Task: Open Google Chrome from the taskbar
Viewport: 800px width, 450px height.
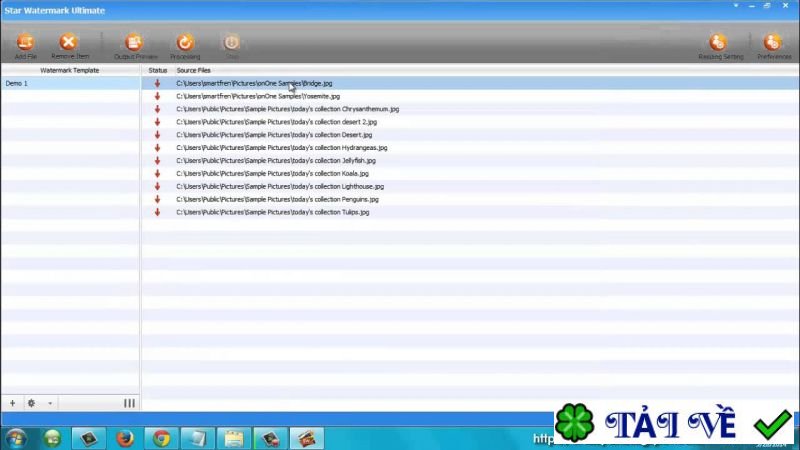Action: (x=161, y=438)
